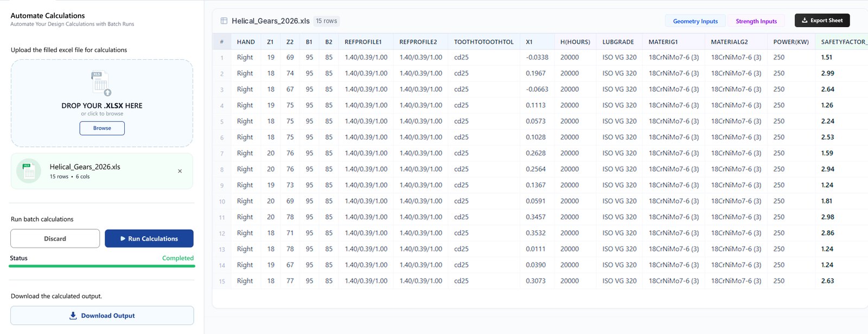
Task: Click safety factor 1.51
Action: click(x=827, y=57)
